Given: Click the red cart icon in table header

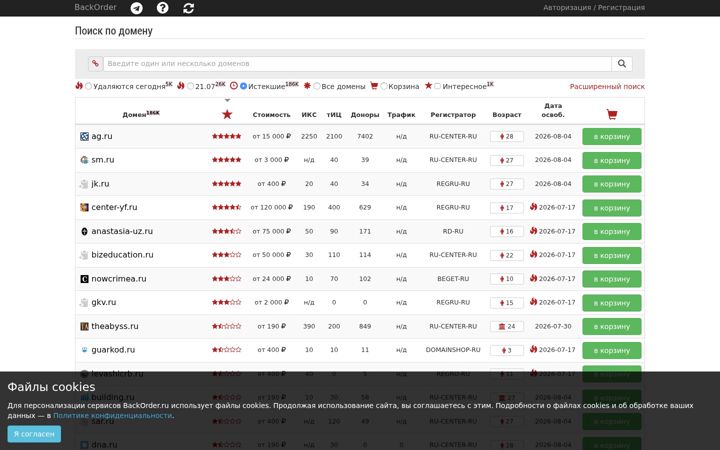Looking at the screenshot, I should point(612,114).
